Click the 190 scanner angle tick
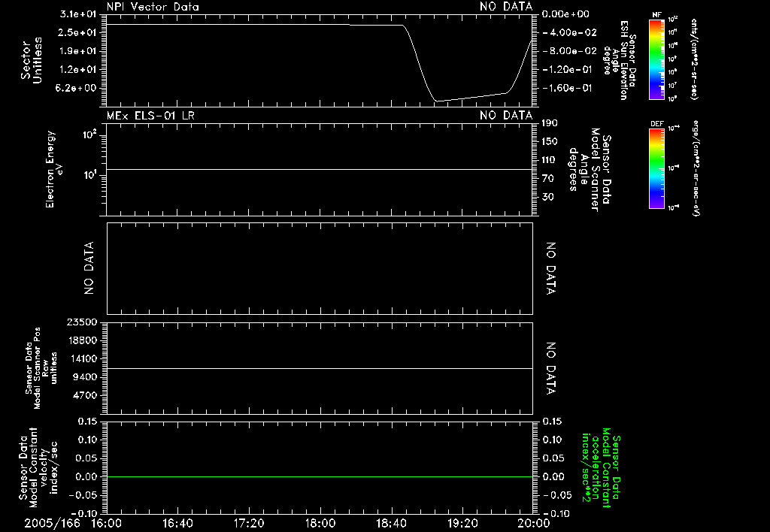The image size is (770, 532). coord(550,123)
